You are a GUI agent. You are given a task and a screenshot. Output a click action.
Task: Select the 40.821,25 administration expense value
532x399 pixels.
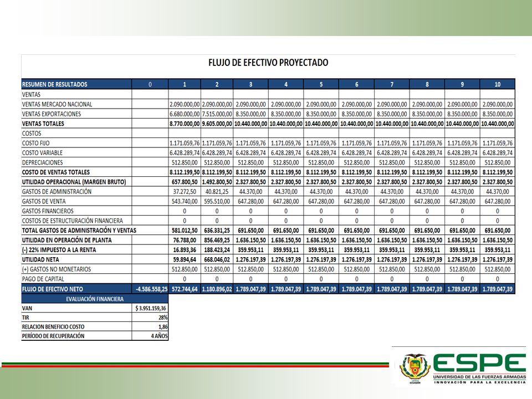click(217, 191)
